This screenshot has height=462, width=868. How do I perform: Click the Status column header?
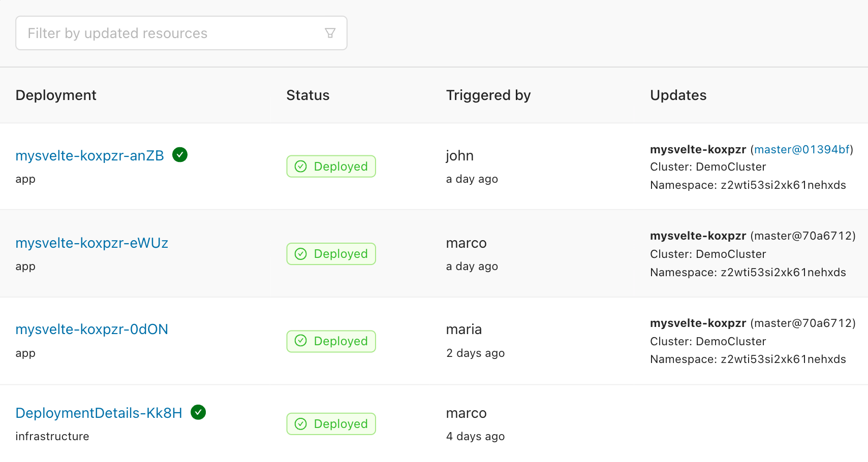click(308, 95)
